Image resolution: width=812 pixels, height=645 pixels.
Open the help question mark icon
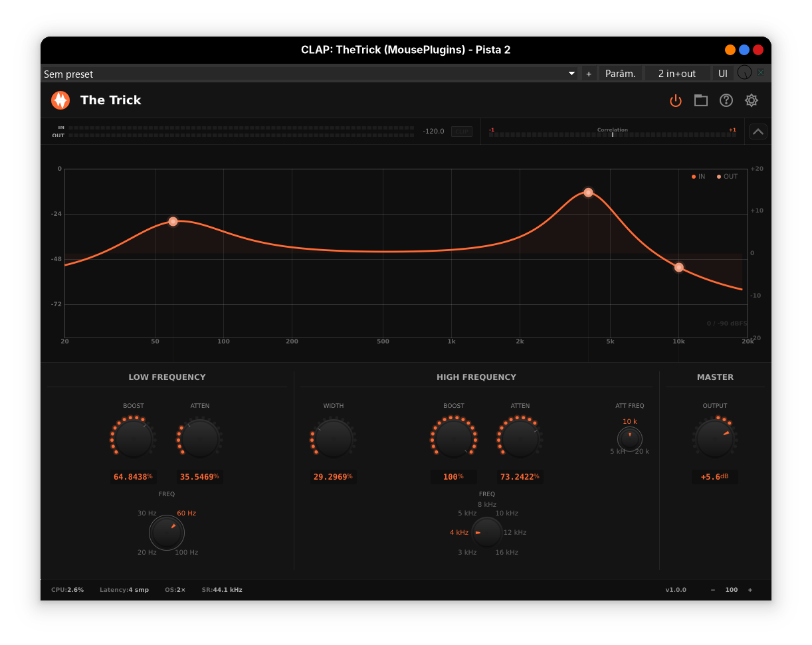[x=726, y=100]
